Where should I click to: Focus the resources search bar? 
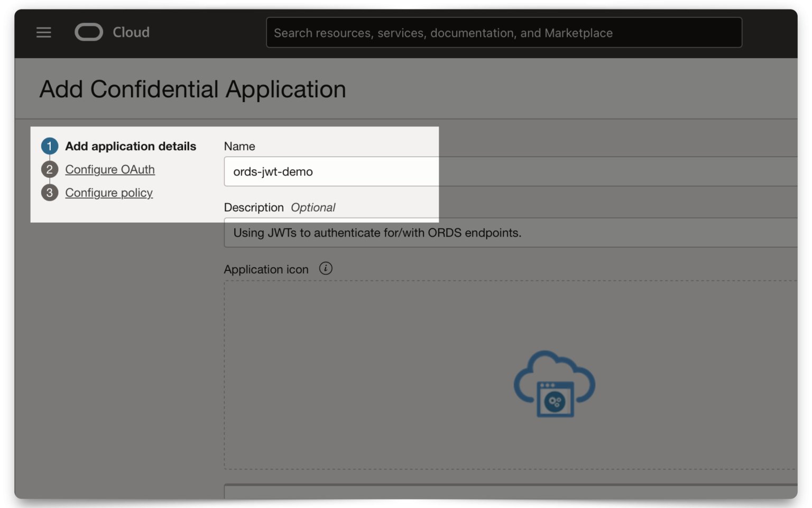point(503,32)
